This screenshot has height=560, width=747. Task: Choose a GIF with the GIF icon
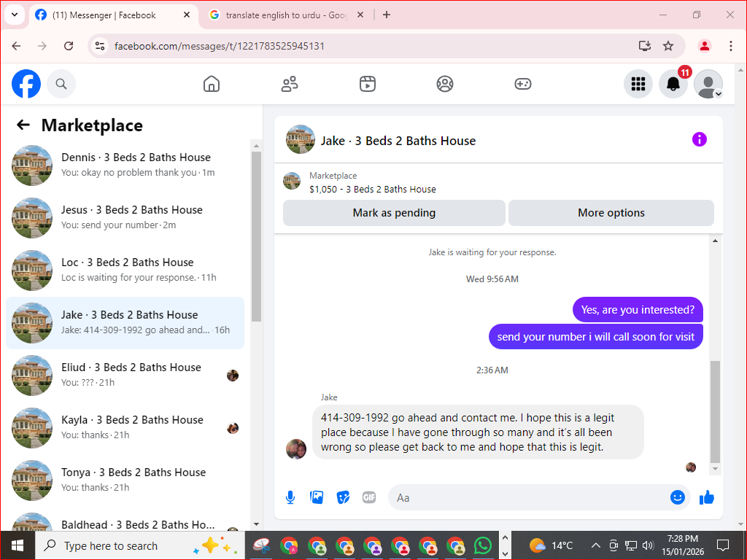[x=369, y=497]
